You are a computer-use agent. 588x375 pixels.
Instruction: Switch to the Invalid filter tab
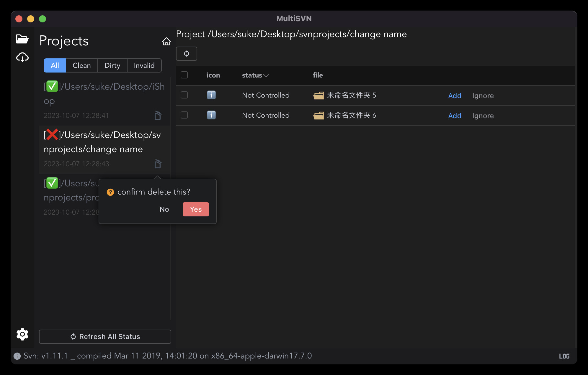click(x=144, y=65)
